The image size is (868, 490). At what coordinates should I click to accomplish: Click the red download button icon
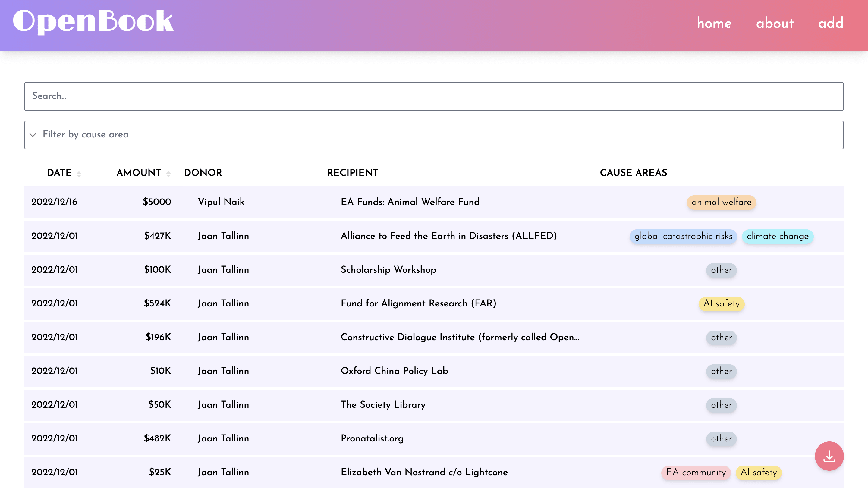pyautogui.click(x=829, y=456)
